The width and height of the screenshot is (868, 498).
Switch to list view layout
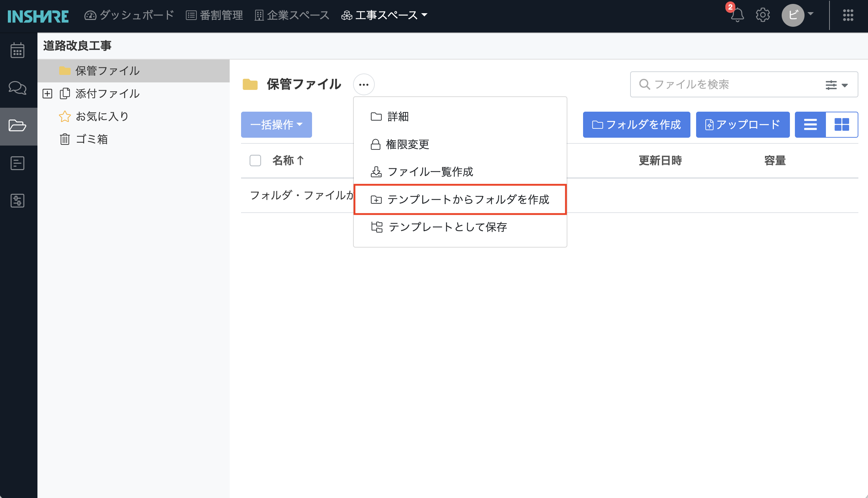pos(810,124)
